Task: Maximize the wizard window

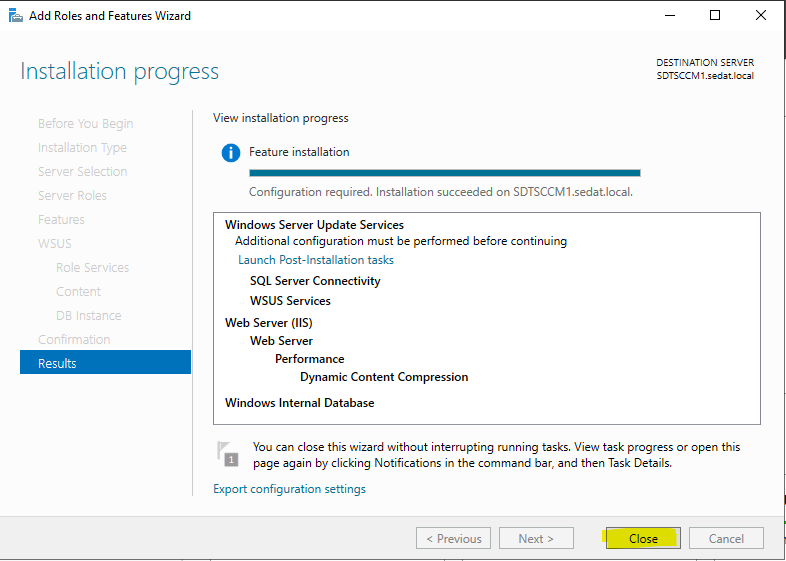Action: (x=715, y=16)
